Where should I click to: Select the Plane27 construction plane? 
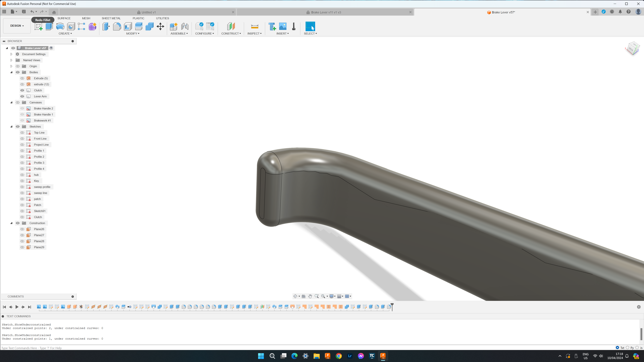coord(39,235)
